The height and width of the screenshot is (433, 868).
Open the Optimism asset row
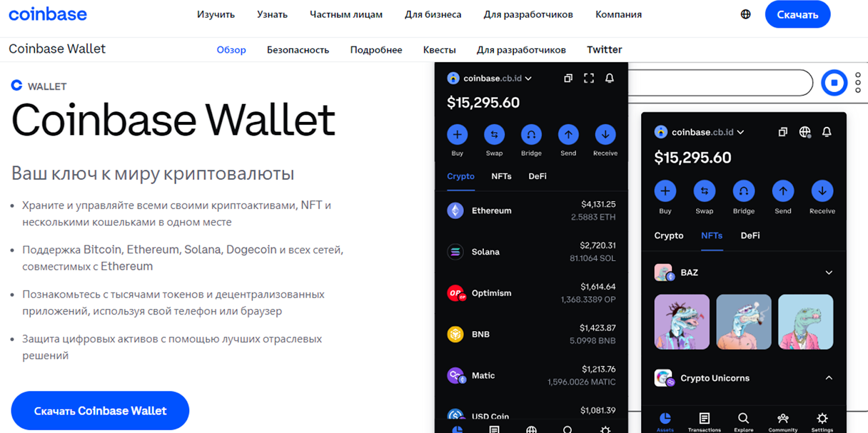531,293
